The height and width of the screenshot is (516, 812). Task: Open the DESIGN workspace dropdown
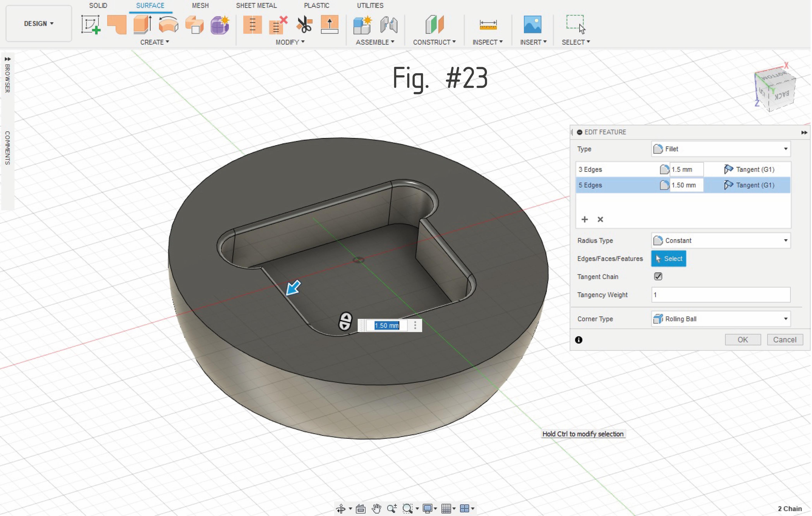click(x=39, y=24)
